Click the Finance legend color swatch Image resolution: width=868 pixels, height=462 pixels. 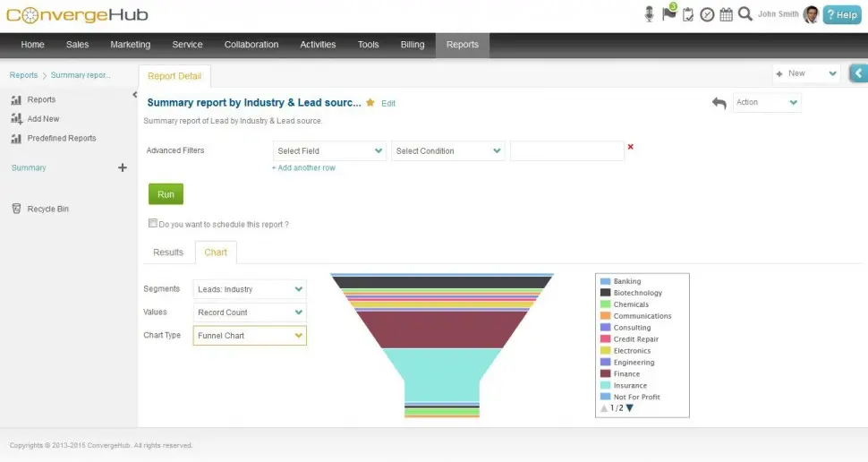pyautogui.click(x=605, y=374)
